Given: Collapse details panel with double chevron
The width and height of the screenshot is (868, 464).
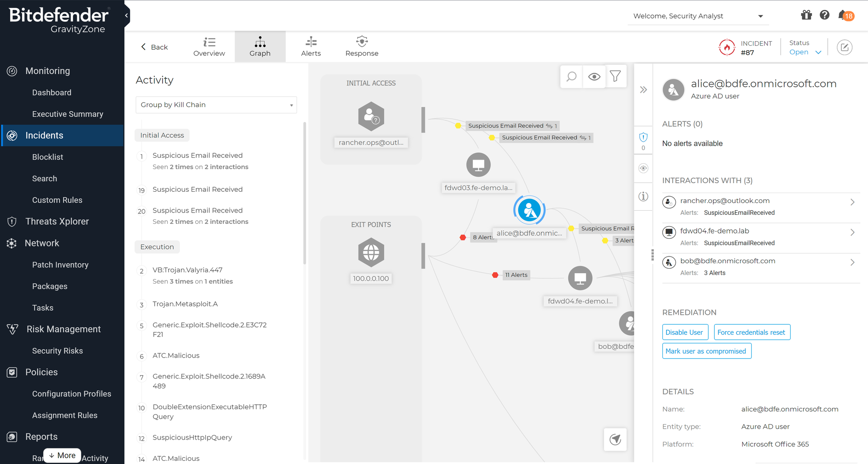Looking at the screenshot, I should pyautogui.click(x=643, y=90).
